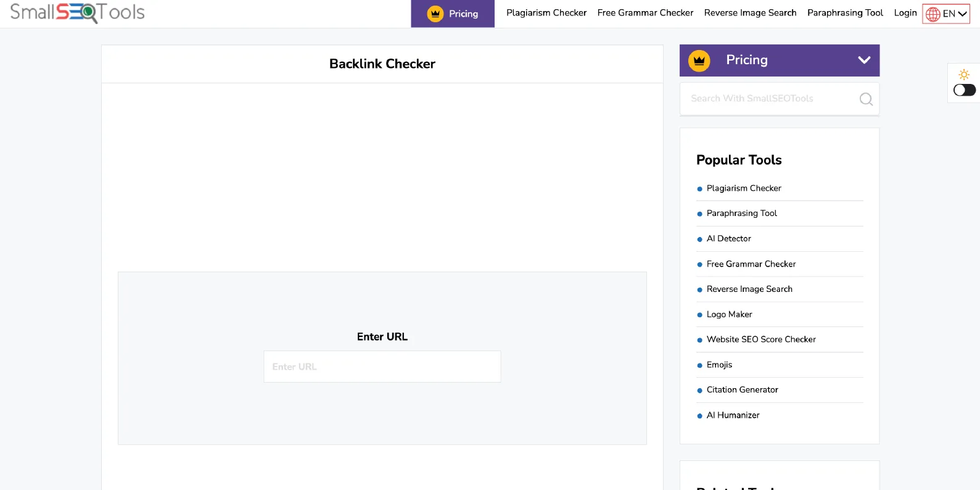The height and width of the screenshot is (490, 980).
Task: Click the Popular Tools heading
Action: (739, 160)
